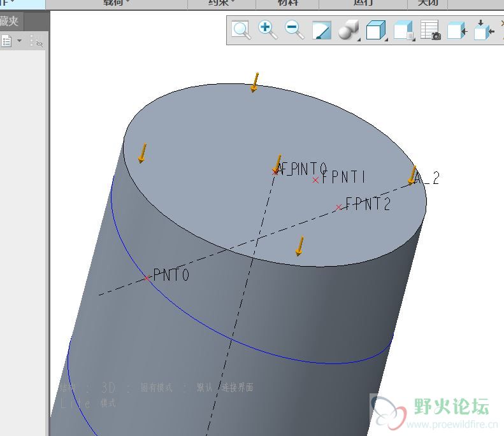Click the Zoom Out magnifier icon
The height and width of the screenshot is (436, 504).
click(294, 30)
